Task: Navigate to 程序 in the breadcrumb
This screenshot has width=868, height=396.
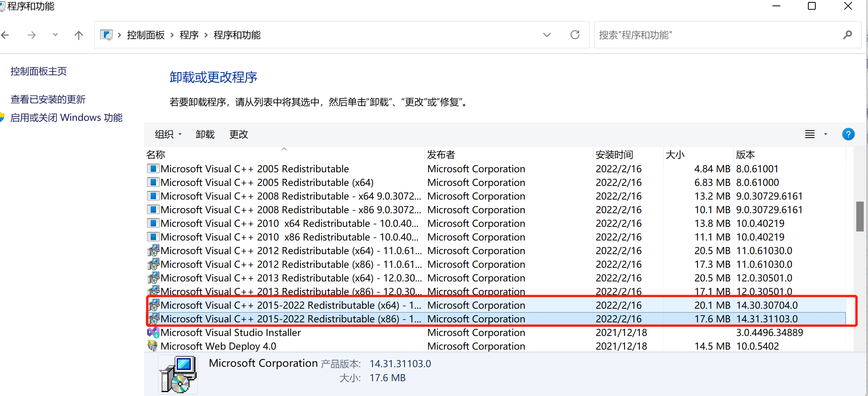Action: (x=189, y=35)
